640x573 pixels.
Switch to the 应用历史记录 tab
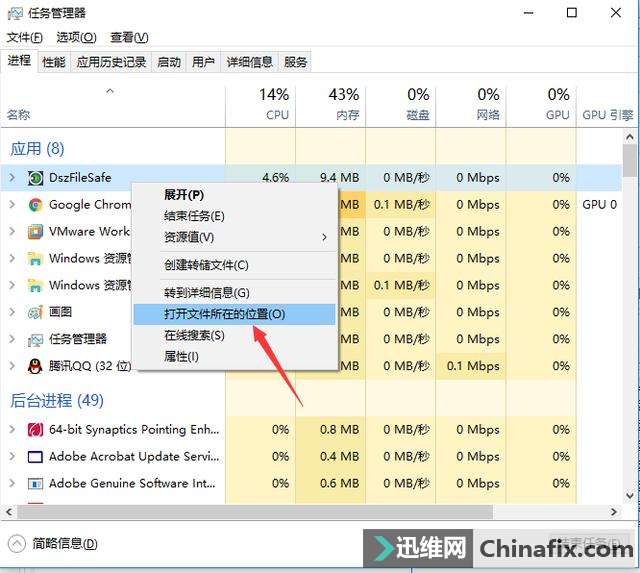[x=111, y=62]
